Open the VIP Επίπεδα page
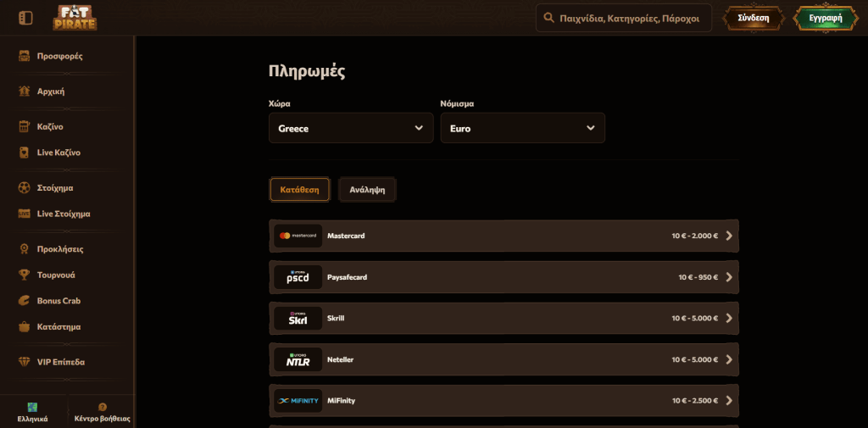The image size is (868, 428). 60,362
